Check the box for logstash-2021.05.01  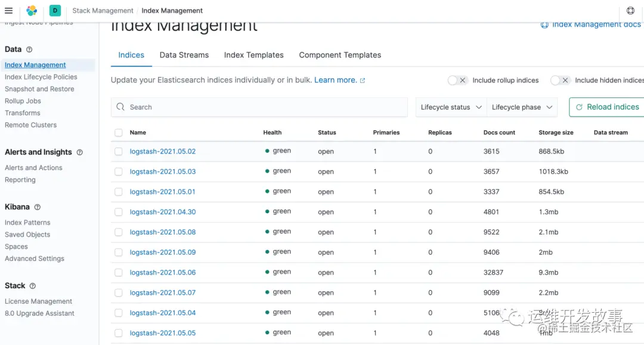(118, 192)
